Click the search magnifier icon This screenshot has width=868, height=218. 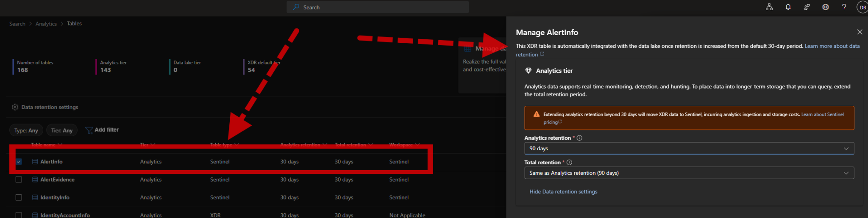296,7
